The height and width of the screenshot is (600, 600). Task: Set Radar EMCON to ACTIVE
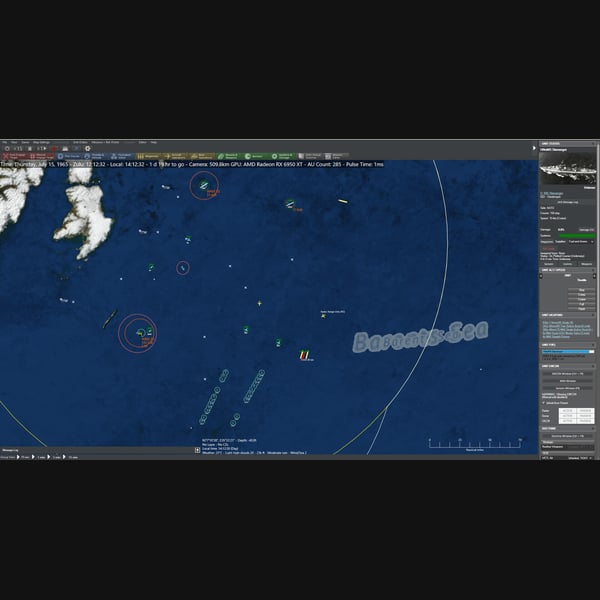point(567,411)
